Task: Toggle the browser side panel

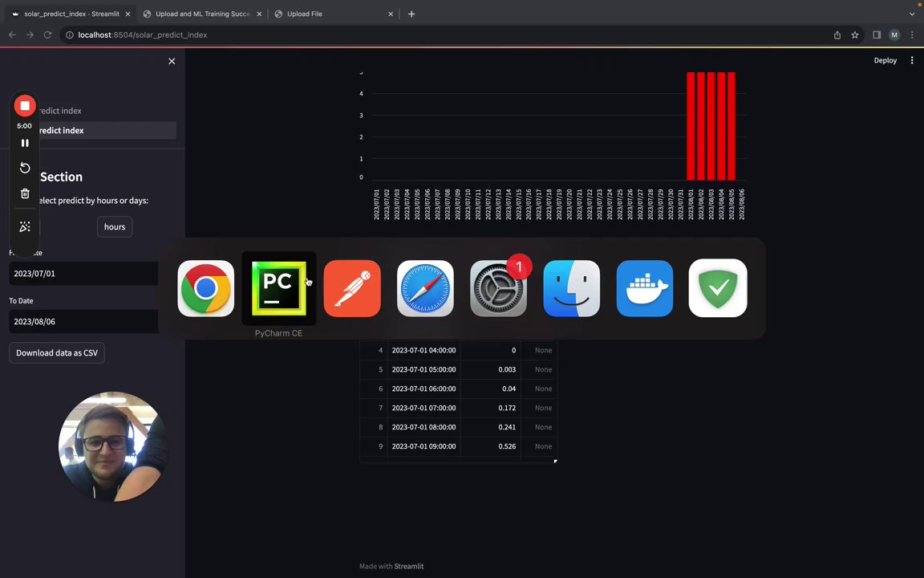Action: 877,35
